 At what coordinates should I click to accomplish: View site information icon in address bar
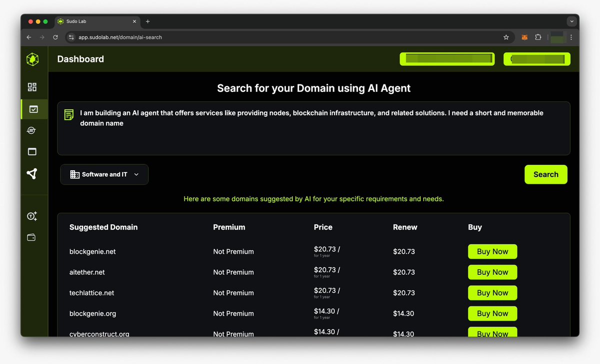pos(71,37)
